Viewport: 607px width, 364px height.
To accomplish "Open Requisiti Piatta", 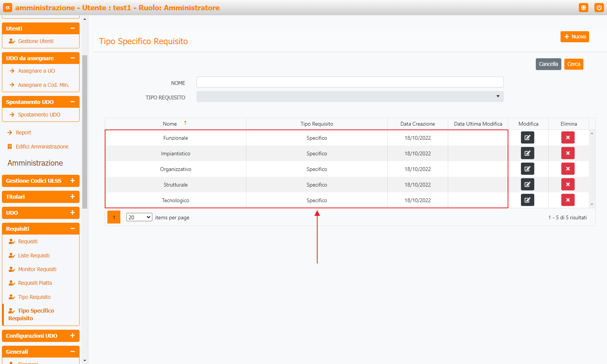I will pyautogui.click(x=35, y=283).
